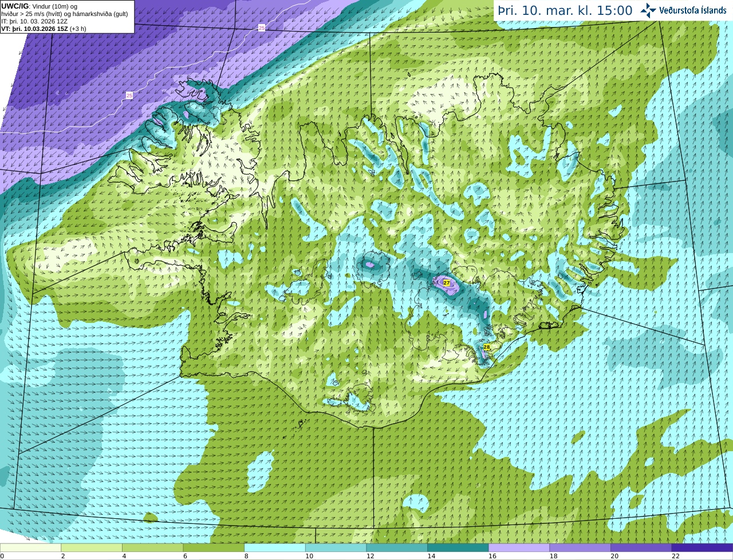This screenshot has width=733, height=560.
Task: Click the scale value 12
Action: [370, 556]
